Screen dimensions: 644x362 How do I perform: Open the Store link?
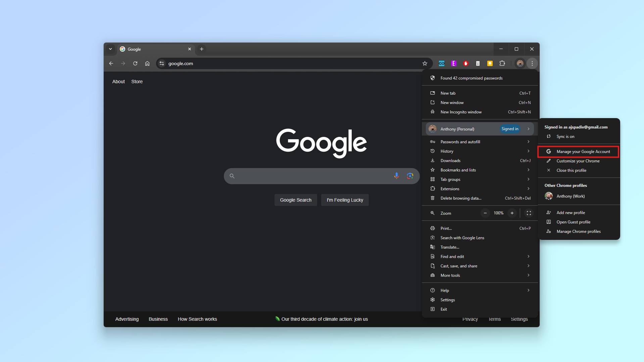(137, 82)
